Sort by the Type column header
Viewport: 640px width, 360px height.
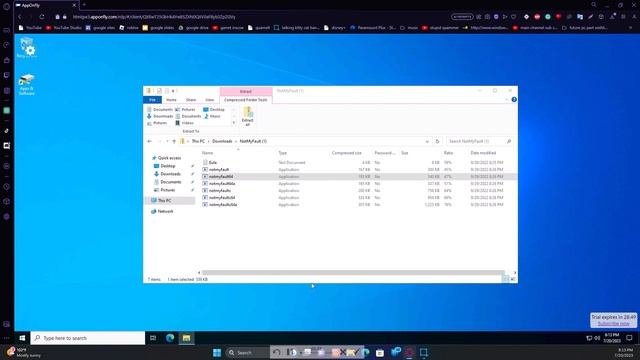tap(282, 153)
